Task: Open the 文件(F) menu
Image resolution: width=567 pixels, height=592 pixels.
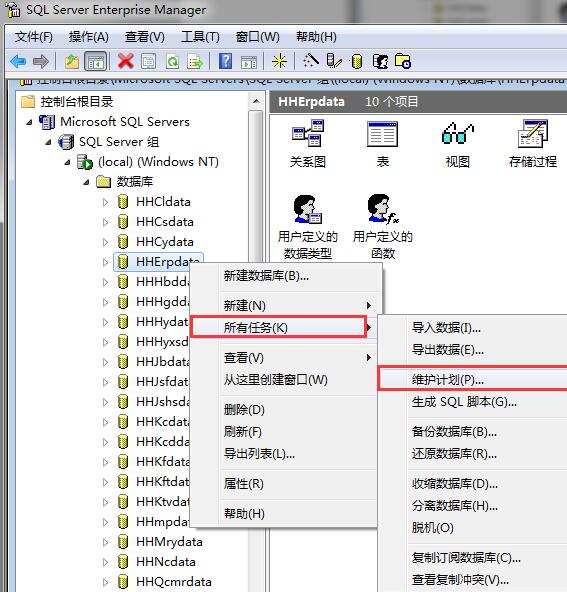Action: (x=34, y=37)
